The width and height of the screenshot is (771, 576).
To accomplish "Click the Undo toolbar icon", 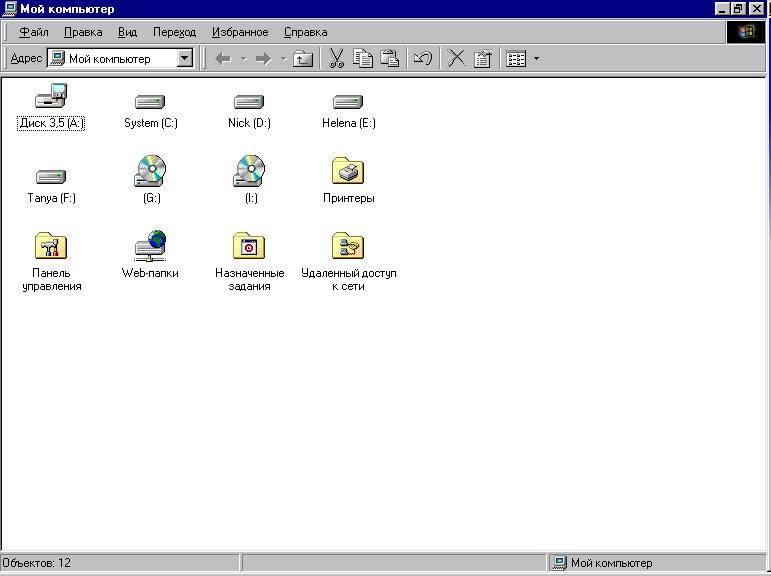I will coord(423,59).
